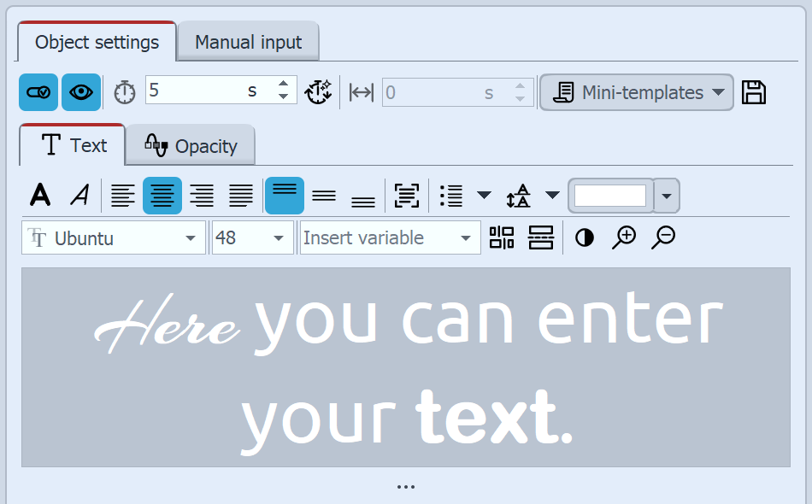Align the text to the left
Viewport: 812px width, 504px height.
point(123,195)
